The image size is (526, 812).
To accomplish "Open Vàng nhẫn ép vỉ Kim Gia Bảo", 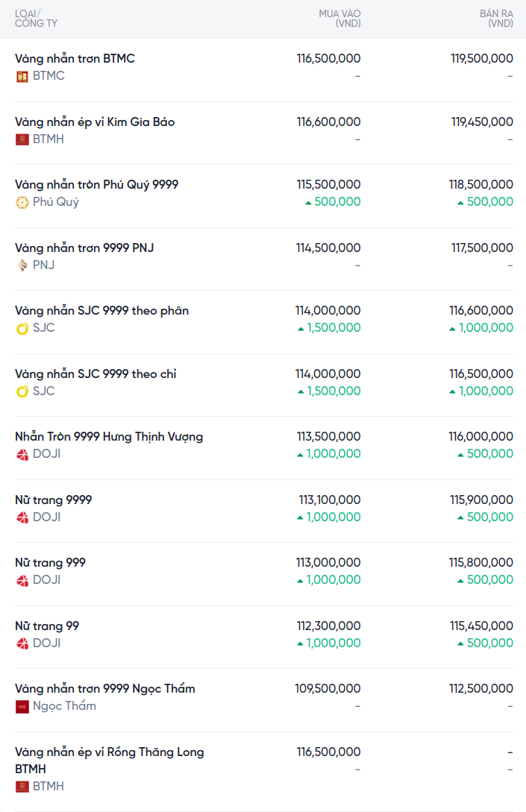I will (95, 122).
